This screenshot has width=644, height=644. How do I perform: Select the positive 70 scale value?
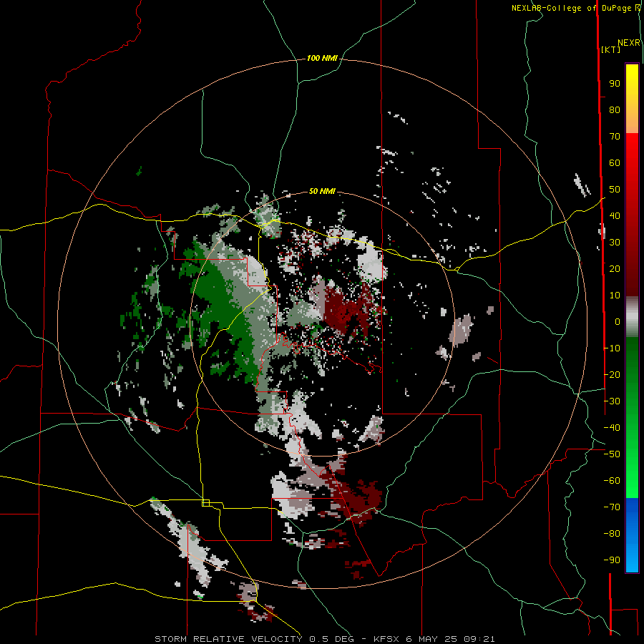click(x=615, y=137)
